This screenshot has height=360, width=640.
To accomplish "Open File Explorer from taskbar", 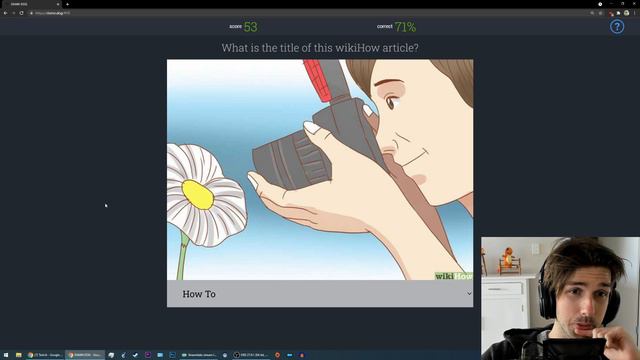I will tap(18, 355).
